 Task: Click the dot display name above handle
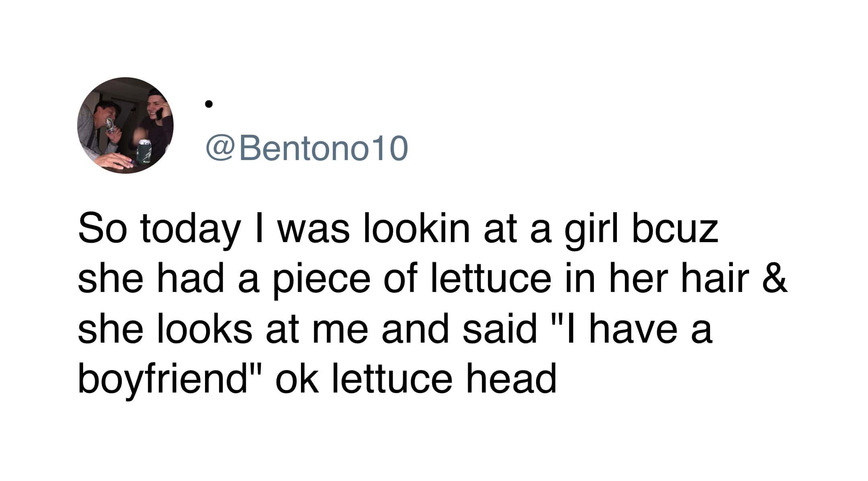tap(208, 105)
